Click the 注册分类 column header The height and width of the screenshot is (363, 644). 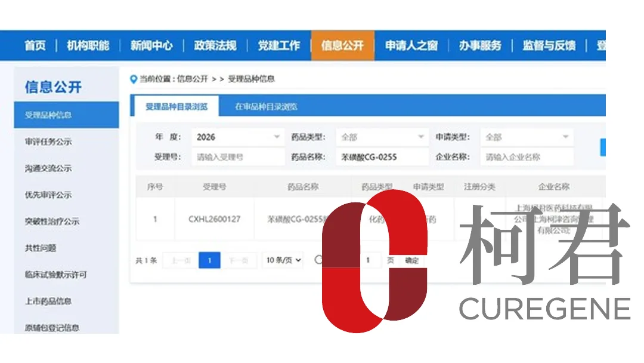click(x=479, y=187)
